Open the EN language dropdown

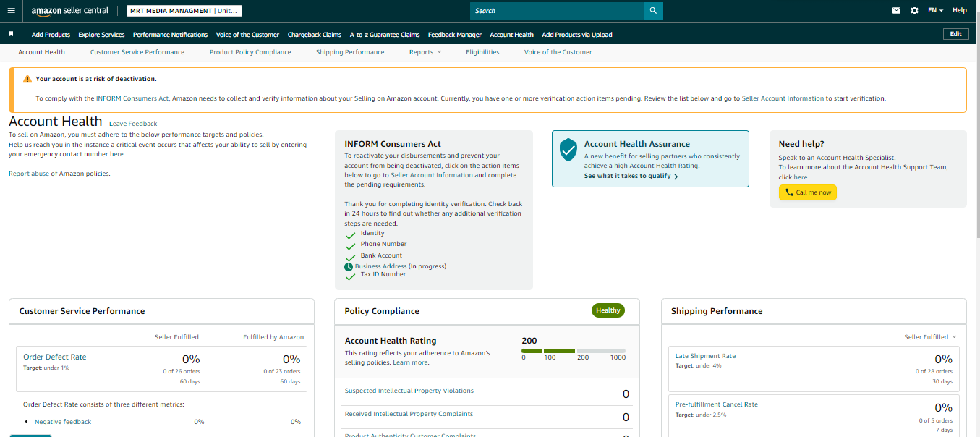pyautogui.click(x=935, y=11)
